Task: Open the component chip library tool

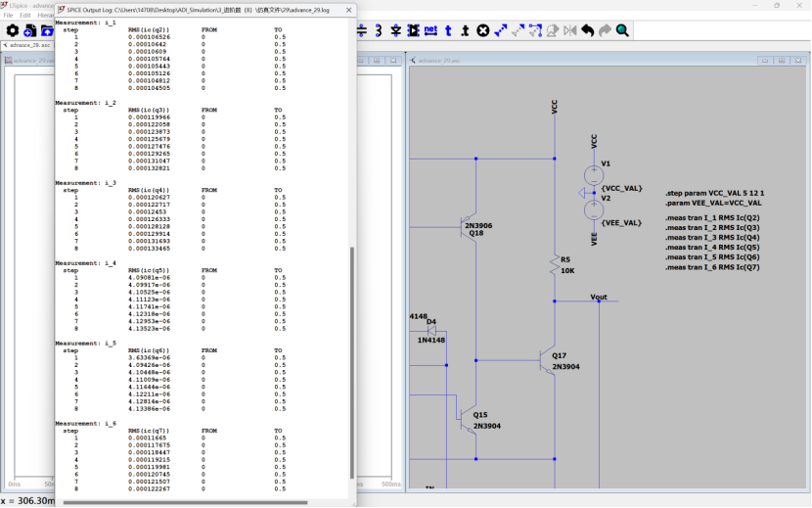Action: click(415, 30)
